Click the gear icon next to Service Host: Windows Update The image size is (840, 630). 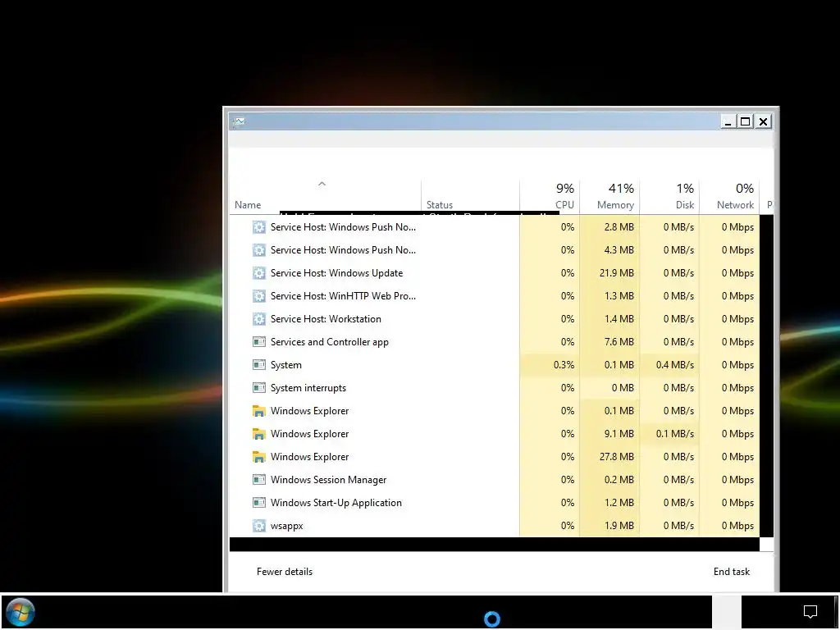tap(259, 273)
